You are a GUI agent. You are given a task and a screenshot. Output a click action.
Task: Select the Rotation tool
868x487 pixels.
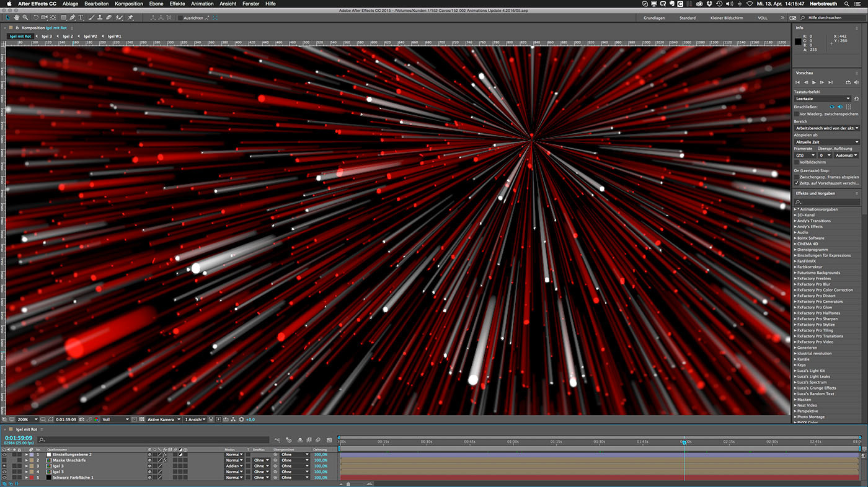point(36,17)
